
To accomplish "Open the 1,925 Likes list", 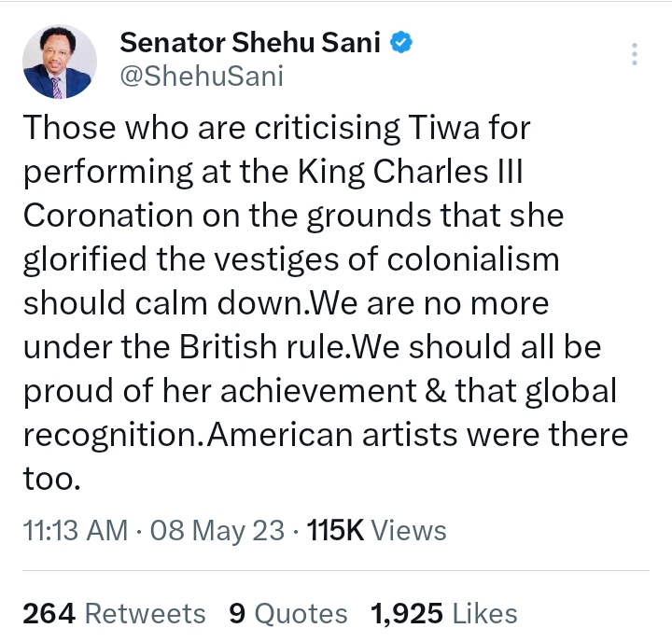I will [x=444, y=613].
